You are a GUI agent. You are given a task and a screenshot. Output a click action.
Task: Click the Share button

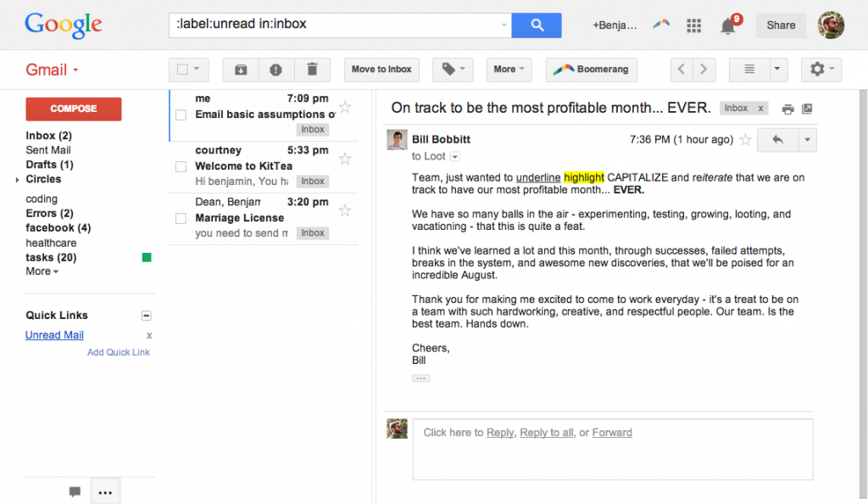point(781,25)
